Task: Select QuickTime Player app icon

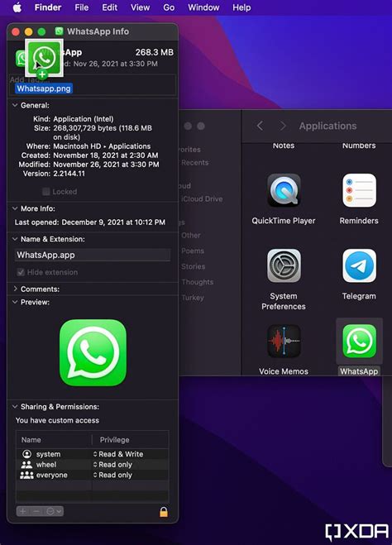Action: pos(284,190)
